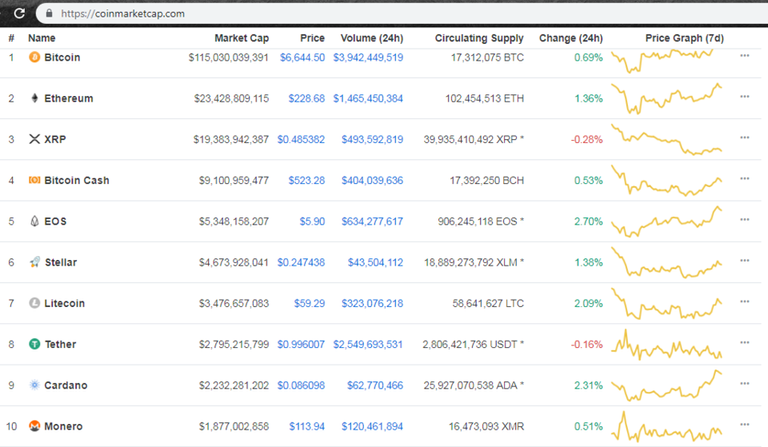Open the Bitcoin name link
Viewport: 768px width, 447px height.
tap(62, 57)
